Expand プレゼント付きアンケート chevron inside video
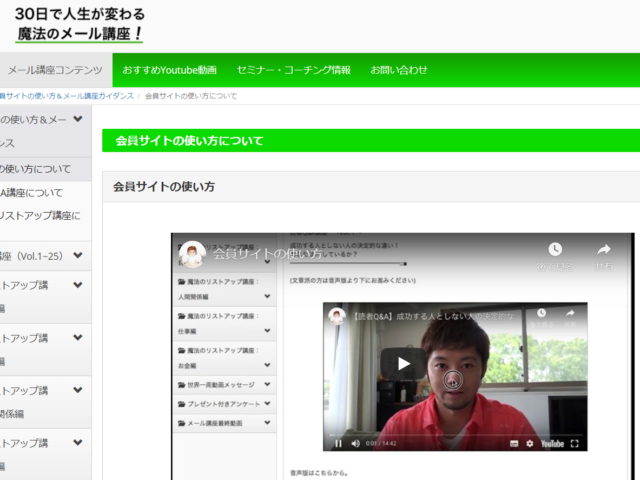640x480 pixels. coord(267,403)
